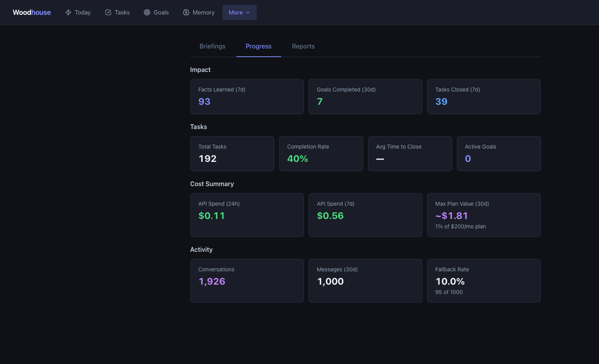Viewport: 599px width, 364px height.
Task: Switch to the Reports tab
Action: (x=303, y=46)
